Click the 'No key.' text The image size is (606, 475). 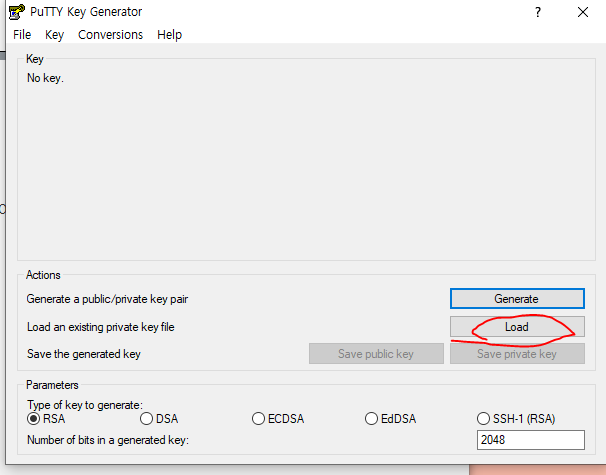45,78
